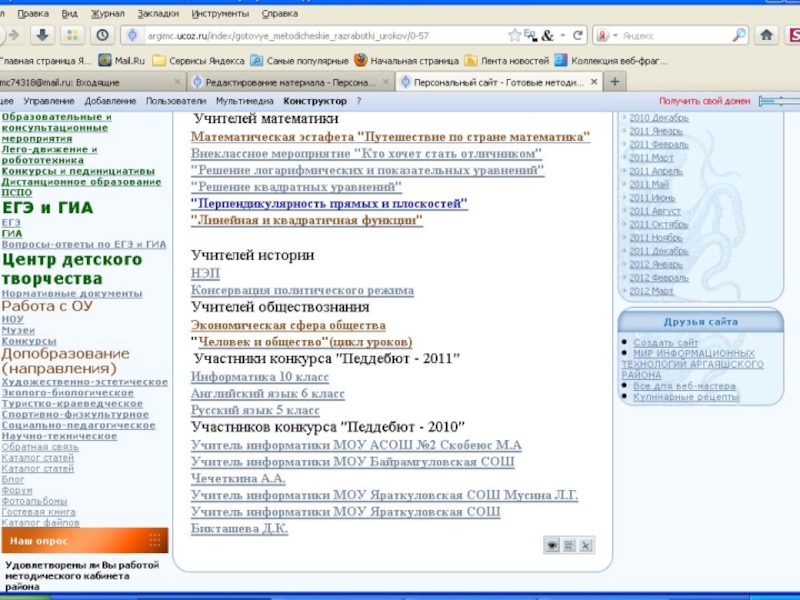Image resolution: width=800 pixels, height=600 pixels.
Task: Click the scissors-like delete icon below the content
Action: point(586,545)
